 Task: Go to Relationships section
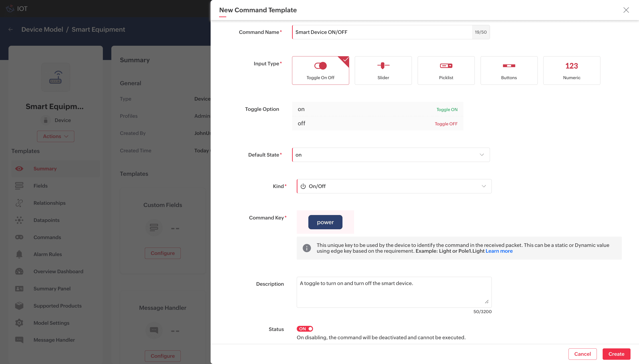(56, 203)
